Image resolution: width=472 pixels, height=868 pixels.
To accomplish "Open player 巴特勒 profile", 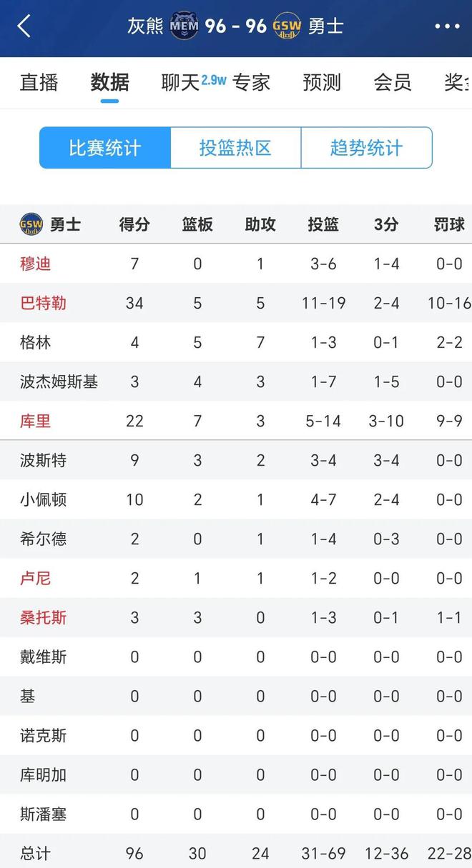I will click(x=43, y=303).
